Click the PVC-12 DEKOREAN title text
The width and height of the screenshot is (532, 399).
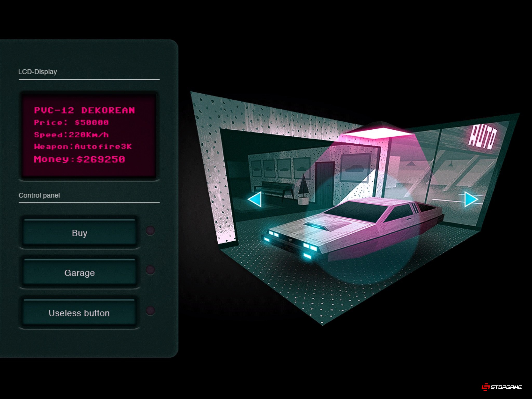click(x=84, y=110)
